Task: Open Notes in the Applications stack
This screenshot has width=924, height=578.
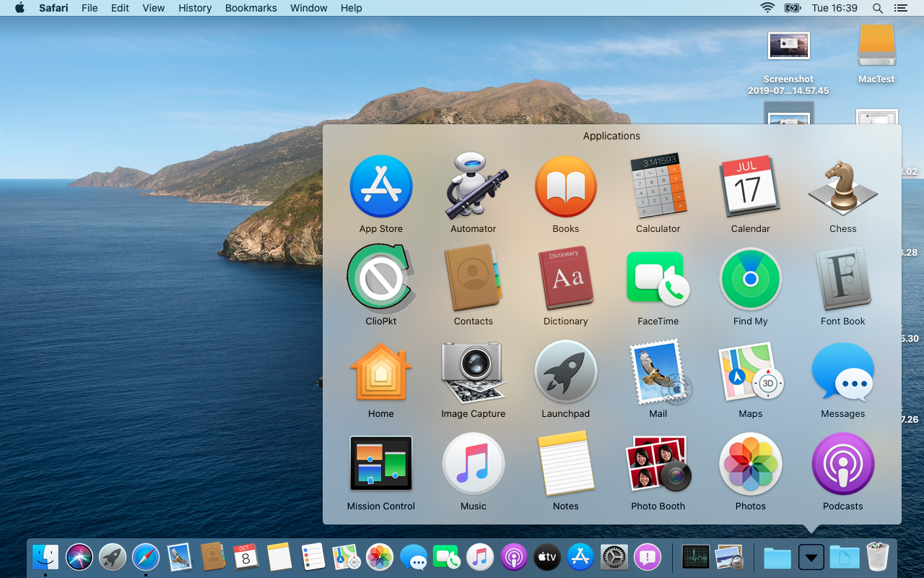Action: pyautogui.click(x=566, y=464)
